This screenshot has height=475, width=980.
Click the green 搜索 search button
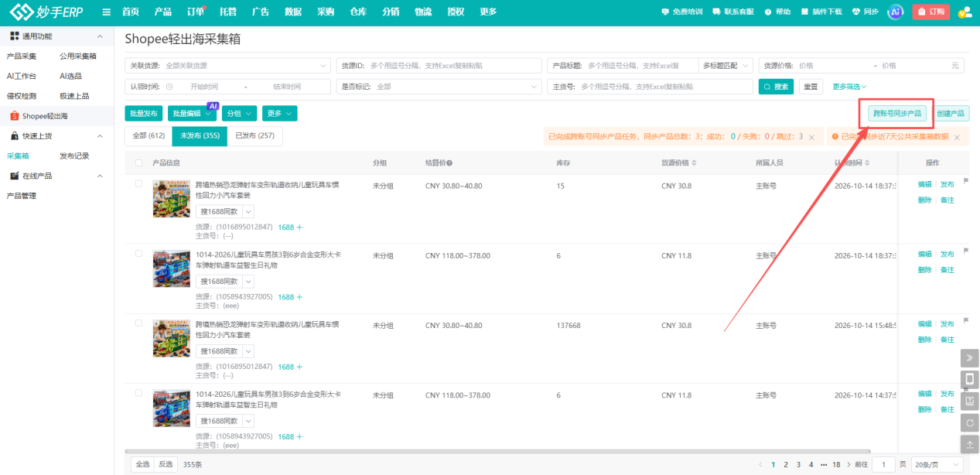pyautogui.click(x=776, y=87)
